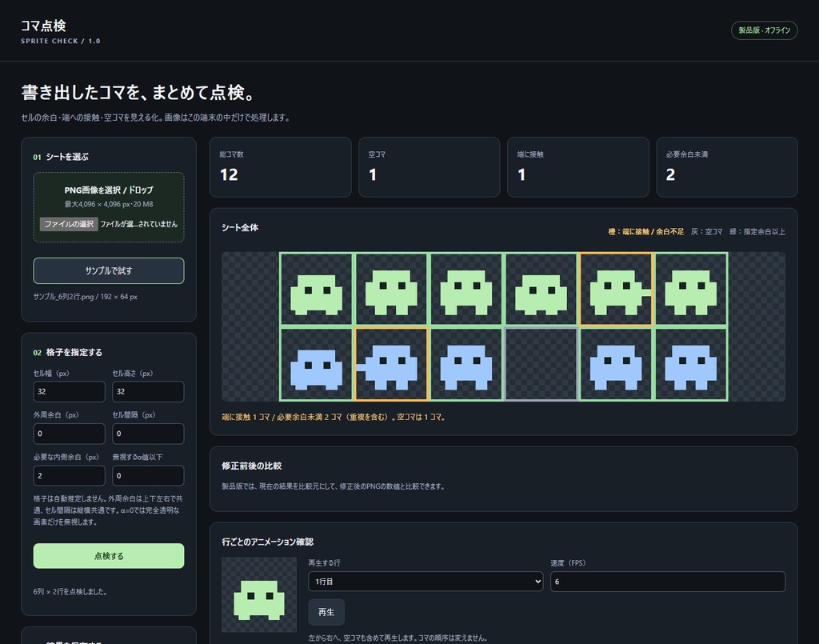Click the orange legend 橙：端に接触 / 余白不足
The width and height of the screenshot is (819, 644).
(646, 231)
